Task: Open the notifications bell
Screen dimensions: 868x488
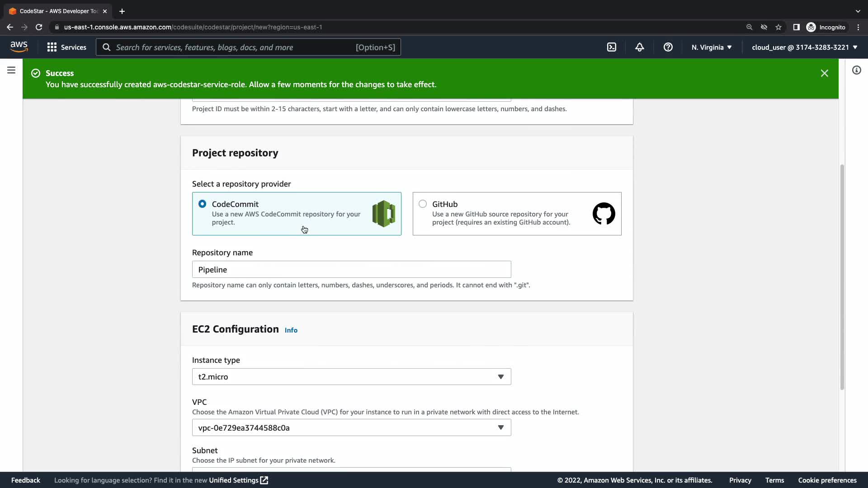Action: tap(639, 47)
